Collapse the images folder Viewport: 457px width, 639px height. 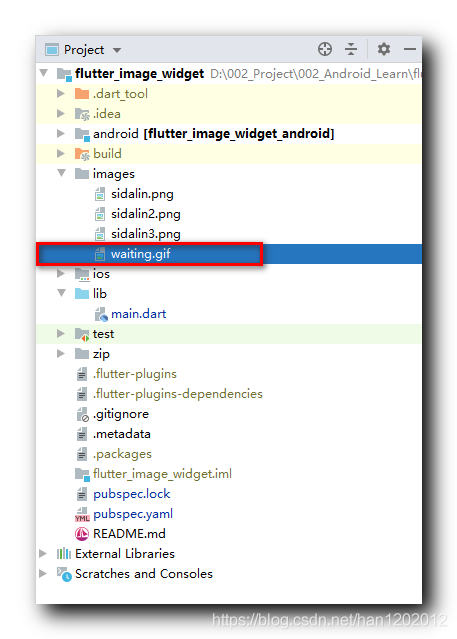coord(62,173)
